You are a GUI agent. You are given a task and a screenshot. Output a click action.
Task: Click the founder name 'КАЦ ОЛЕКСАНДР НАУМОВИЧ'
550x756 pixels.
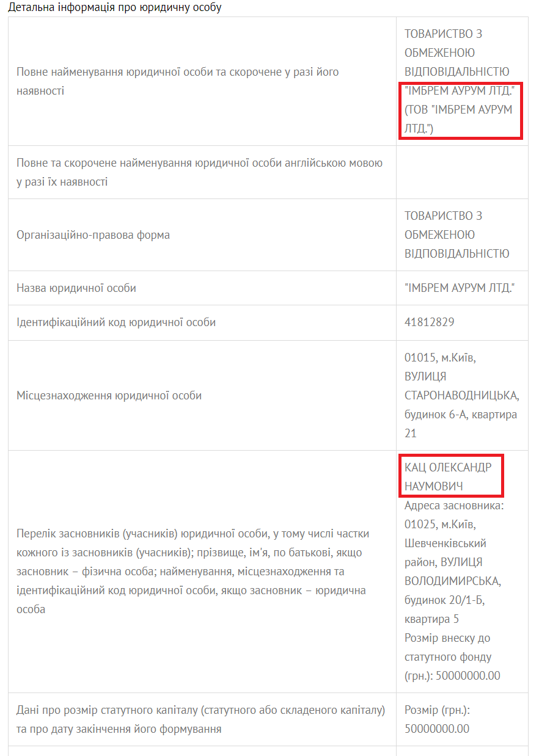tap(450, 476)
